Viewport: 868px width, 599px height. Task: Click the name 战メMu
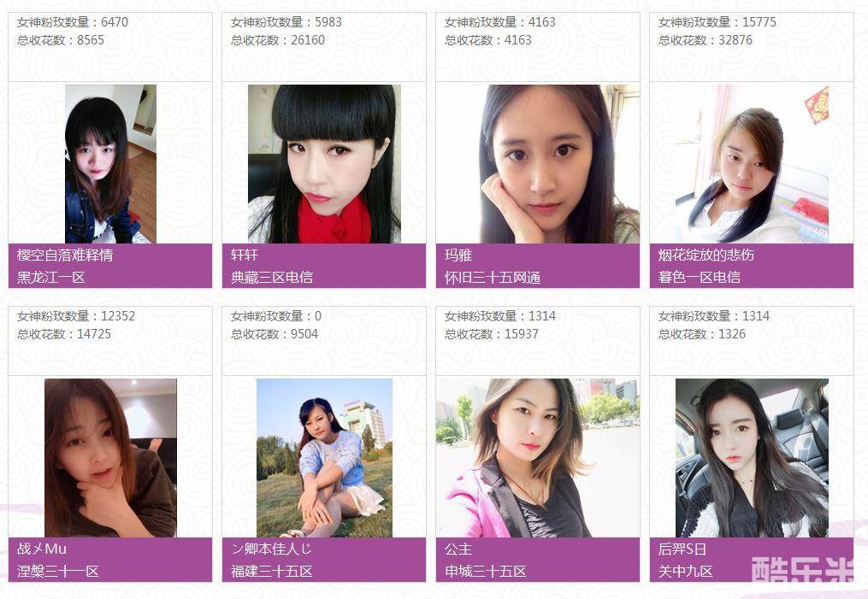42,549
